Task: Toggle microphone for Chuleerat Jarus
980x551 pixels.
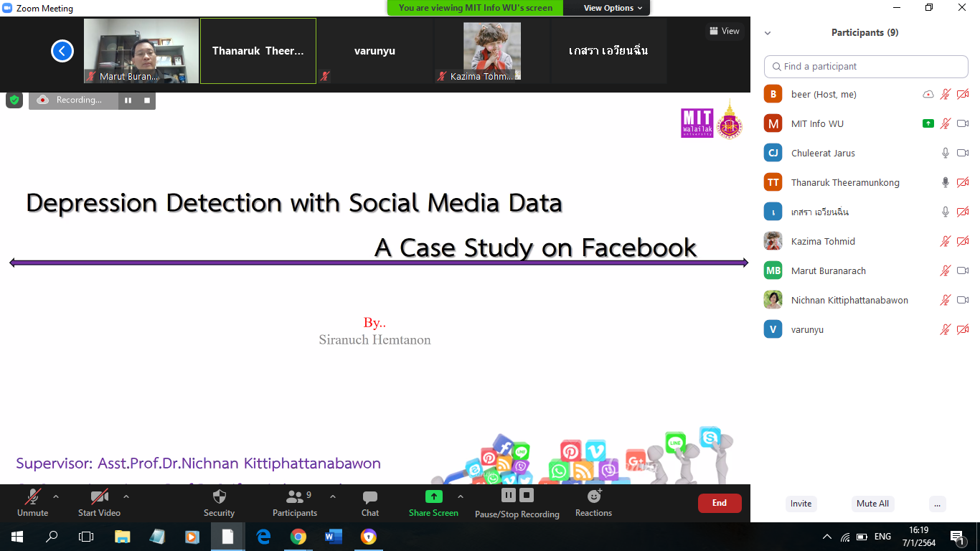Action: [946, 153]
